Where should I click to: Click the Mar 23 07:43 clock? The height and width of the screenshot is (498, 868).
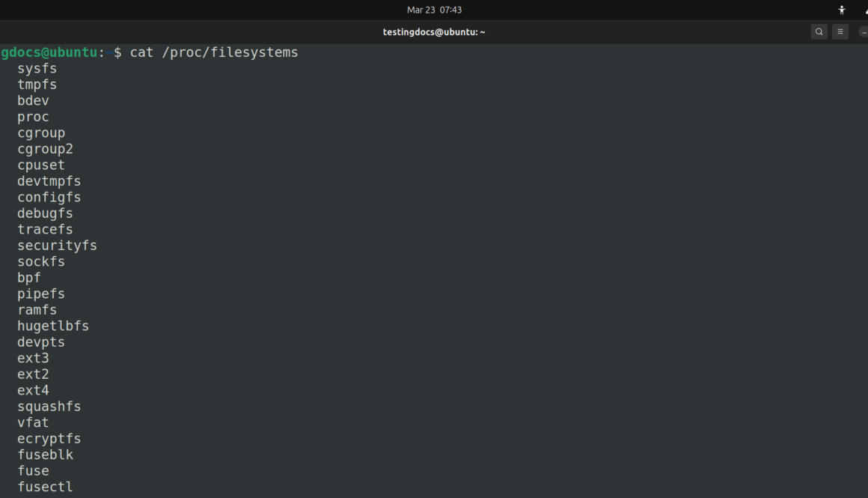tap(434, 10)
